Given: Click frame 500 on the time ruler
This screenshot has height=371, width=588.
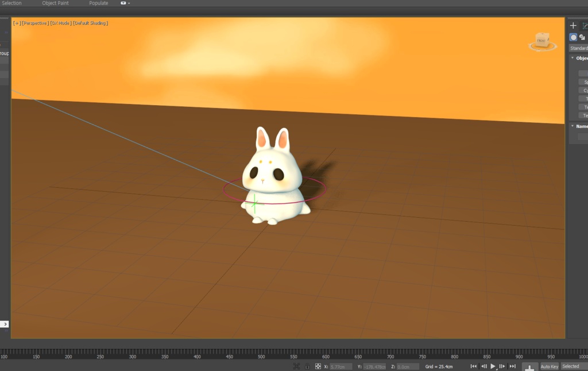Looking at the screenshot, I should click(261, 357).
